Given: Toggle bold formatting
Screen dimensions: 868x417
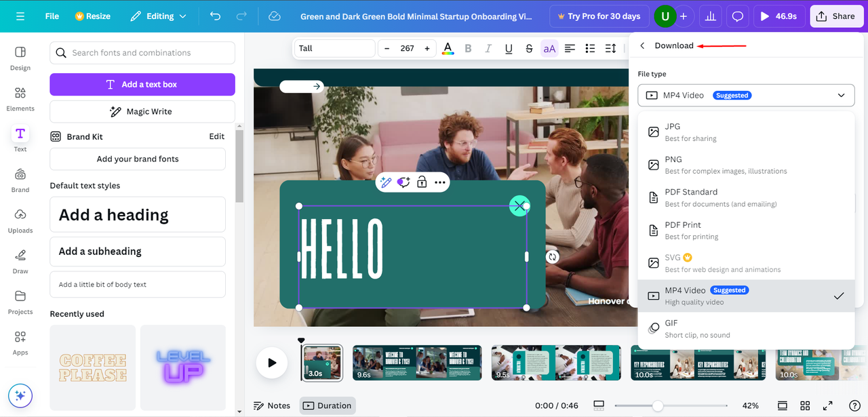Looking at the screenshot, I should click(468, 48).
